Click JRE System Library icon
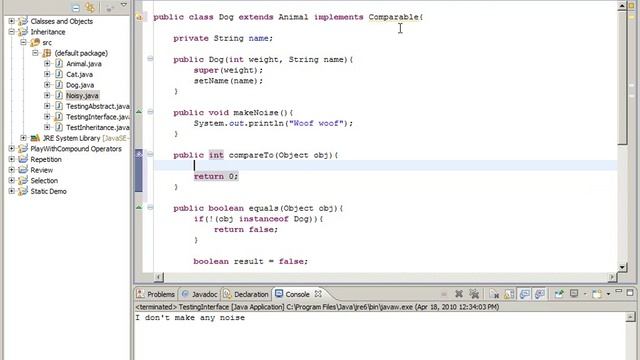The width and height of the screenshot is (640, 360). tap(35, 138)
